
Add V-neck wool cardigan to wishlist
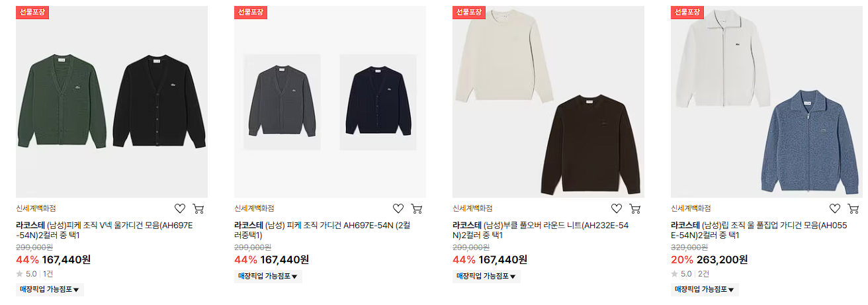point(180,208)
